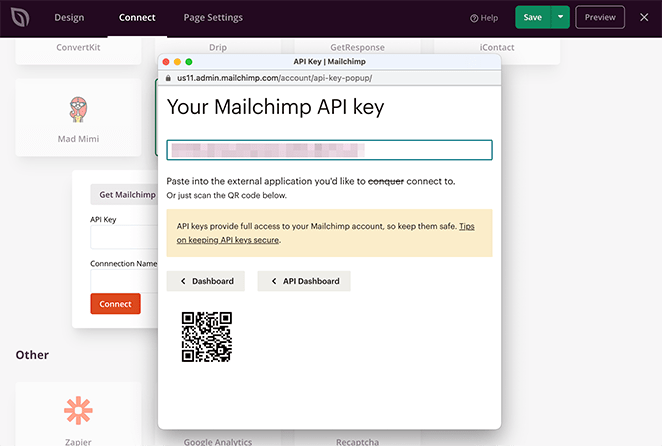Viewport: 662px width, 446px height.
Task: Expand the Save dropdown arrow
Action: [x=561, y=17]
